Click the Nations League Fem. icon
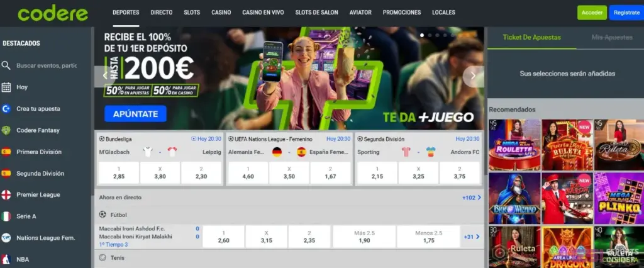This screenshot has height=268, width=644. 6,238
